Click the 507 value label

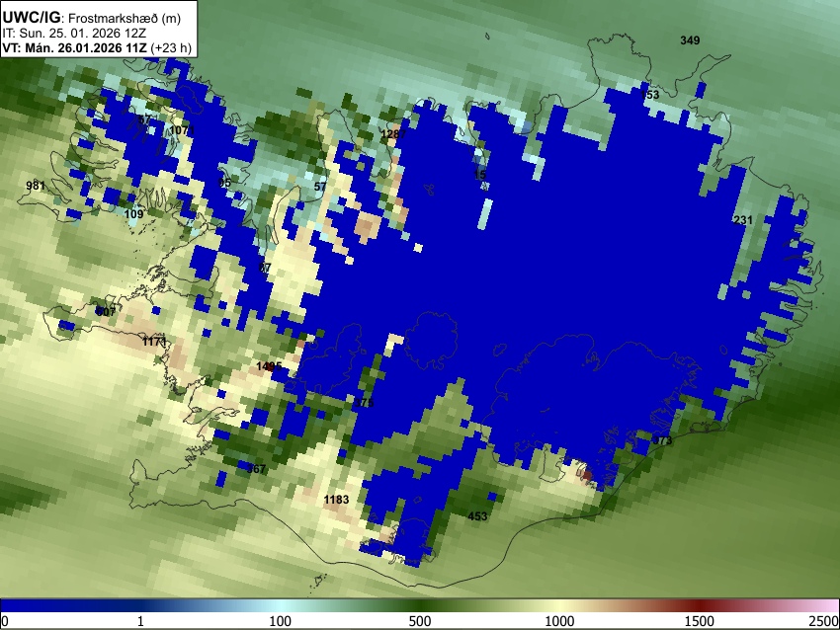[x=106, y=311]
